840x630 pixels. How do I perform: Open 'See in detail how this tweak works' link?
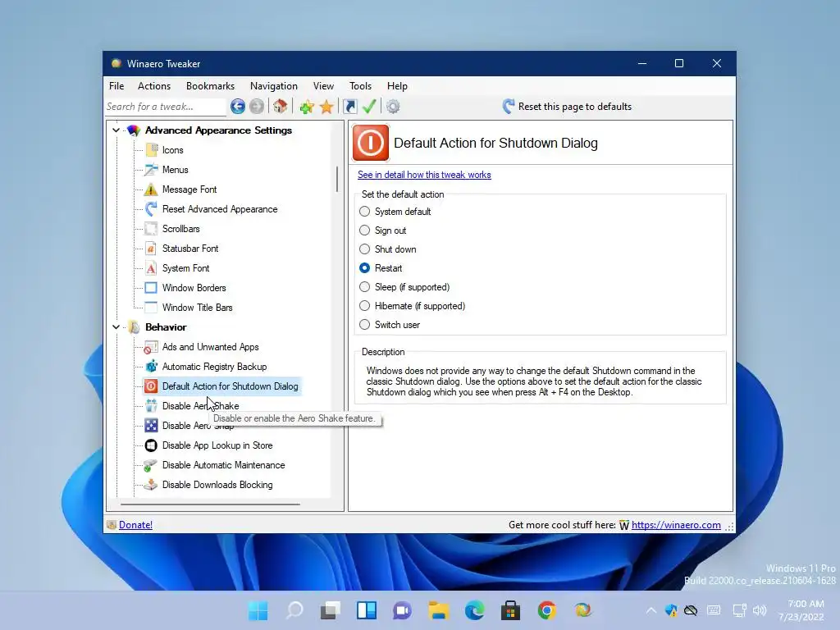pyautogui.click(x=424, y=175)
